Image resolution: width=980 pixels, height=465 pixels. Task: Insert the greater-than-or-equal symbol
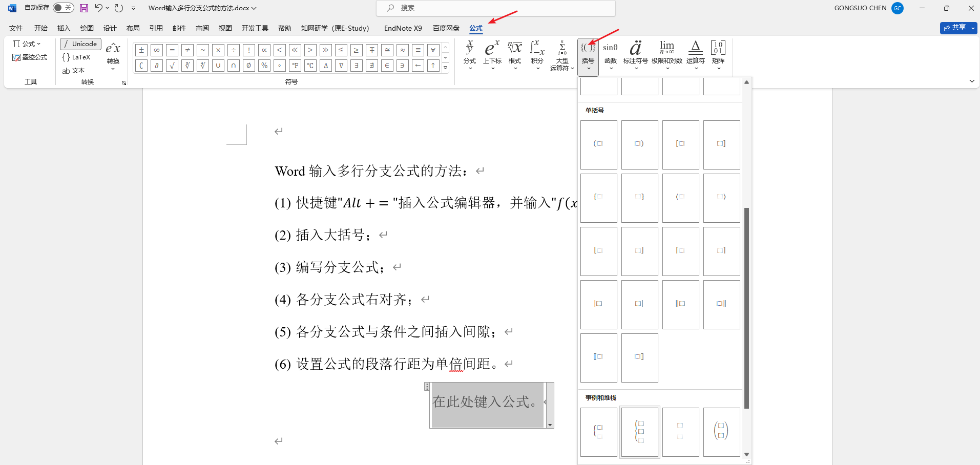357,50
